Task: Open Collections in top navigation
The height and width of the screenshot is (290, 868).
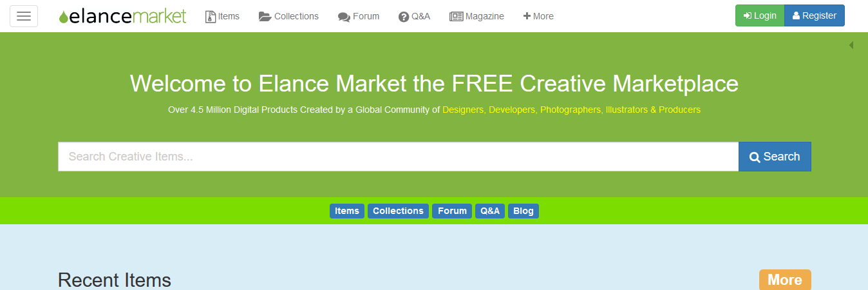Action: coord(288,16)
